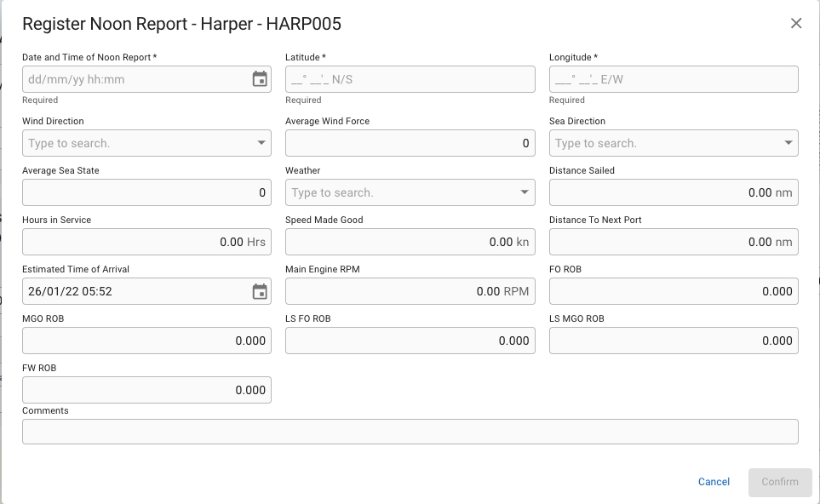Expand the Sea Direction dropdown
Screen dimensions: 820x504
click(x=788, y=143)
